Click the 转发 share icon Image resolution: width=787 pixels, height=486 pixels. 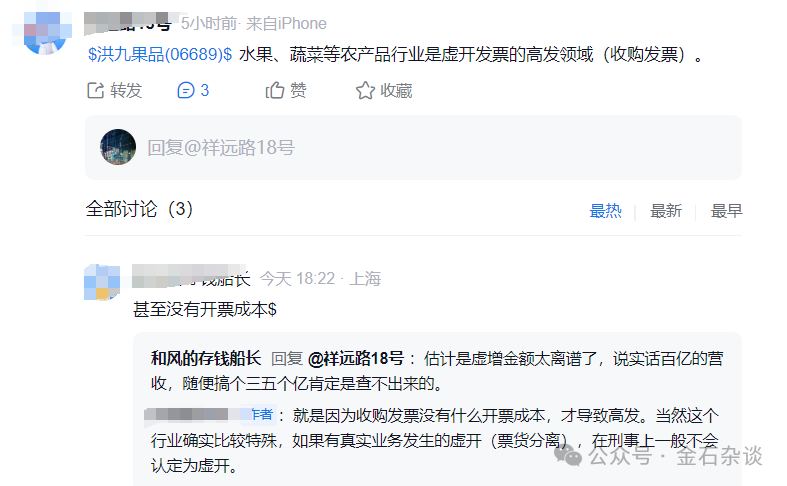click(x=95, y=90)
